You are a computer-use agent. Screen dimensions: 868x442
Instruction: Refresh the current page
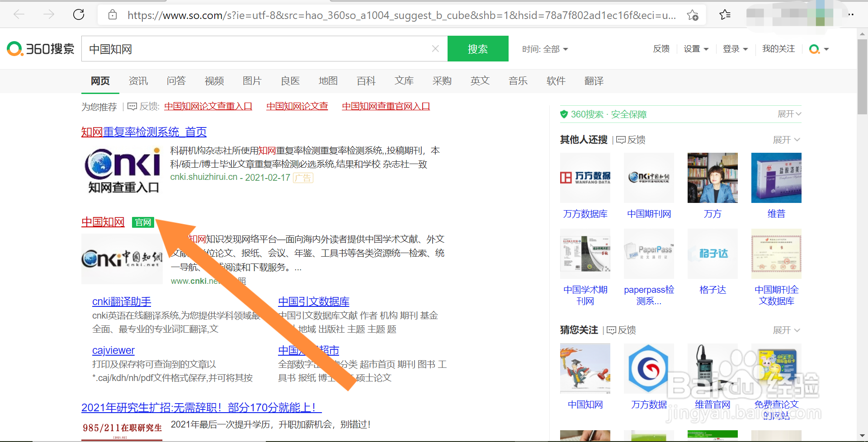pos(78,14)
